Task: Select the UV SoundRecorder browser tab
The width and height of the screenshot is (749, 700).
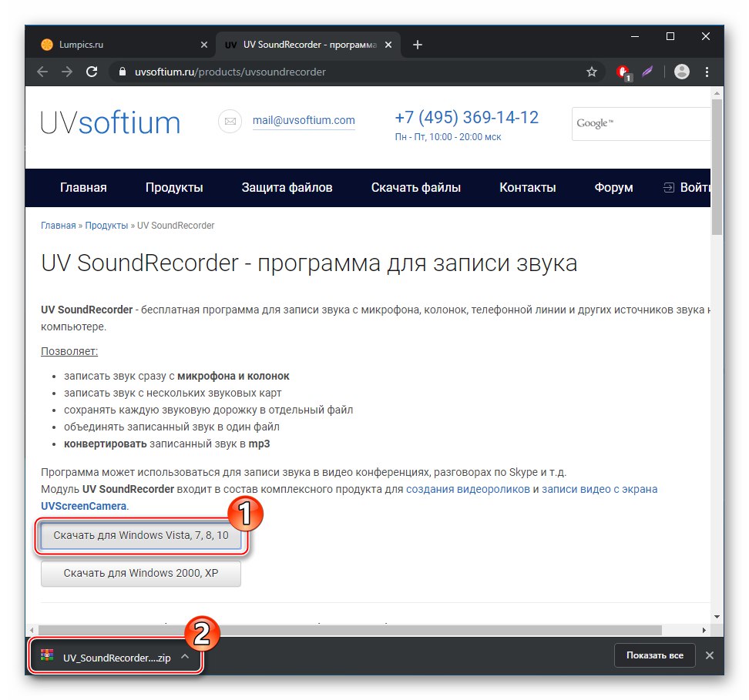Action: [308, 45]
